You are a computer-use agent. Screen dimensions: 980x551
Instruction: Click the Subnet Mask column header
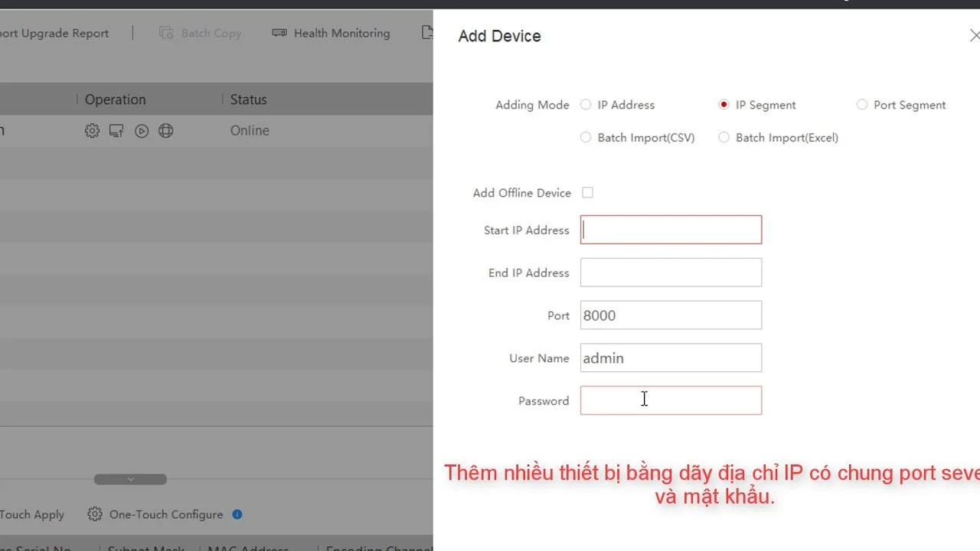point(145,549)
